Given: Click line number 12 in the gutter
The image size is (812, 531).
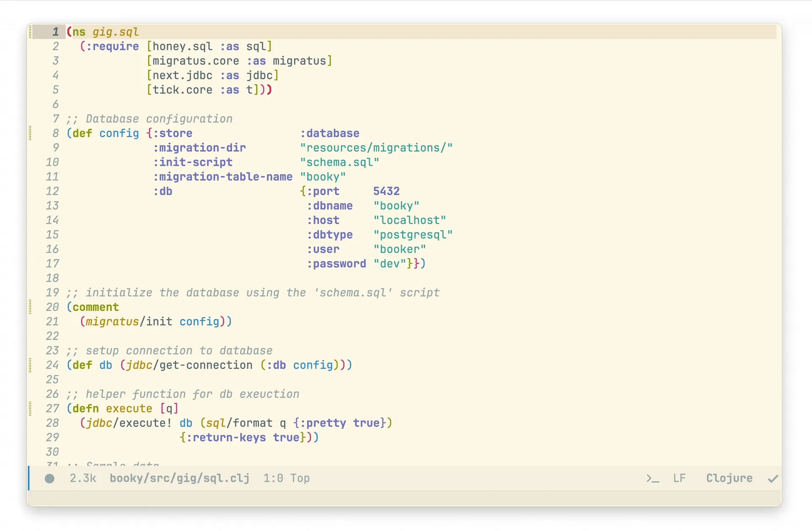Looking at the screenshot, I should coord(52,191).
